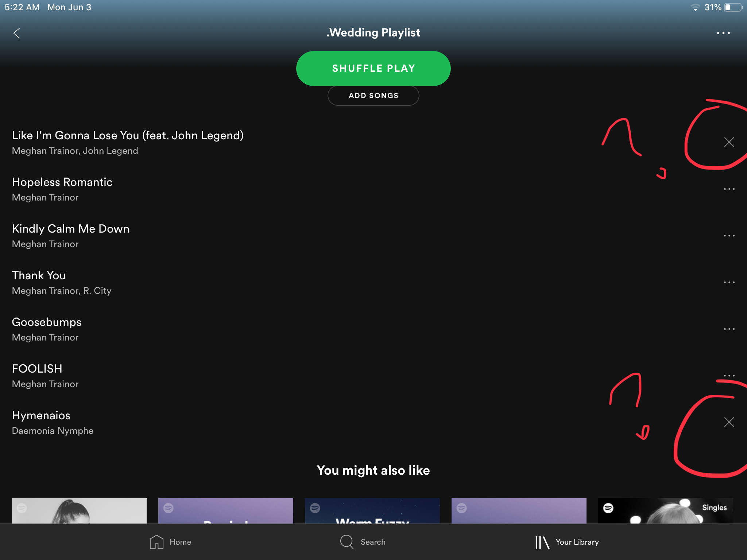Click Add Songs to playlist
The image size is (747, 560).
pyautogui.click(x=373, y=96)
